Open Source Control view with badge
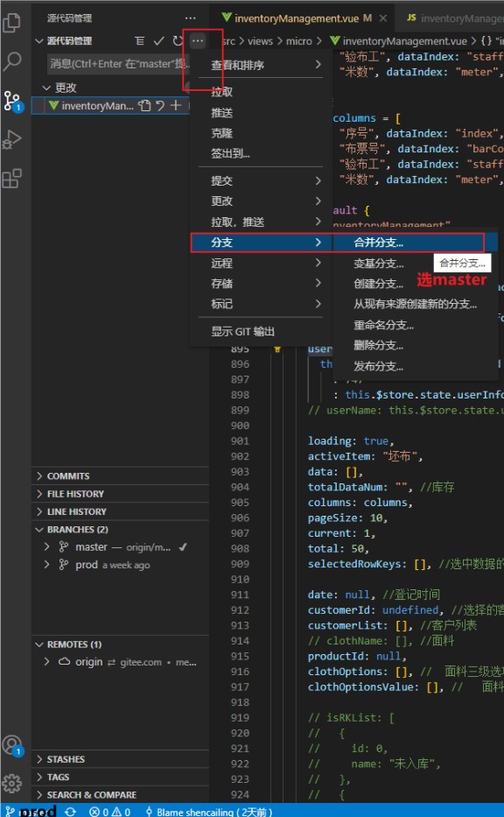The height and width of the screenshot is (817, 504). [11, 101]
